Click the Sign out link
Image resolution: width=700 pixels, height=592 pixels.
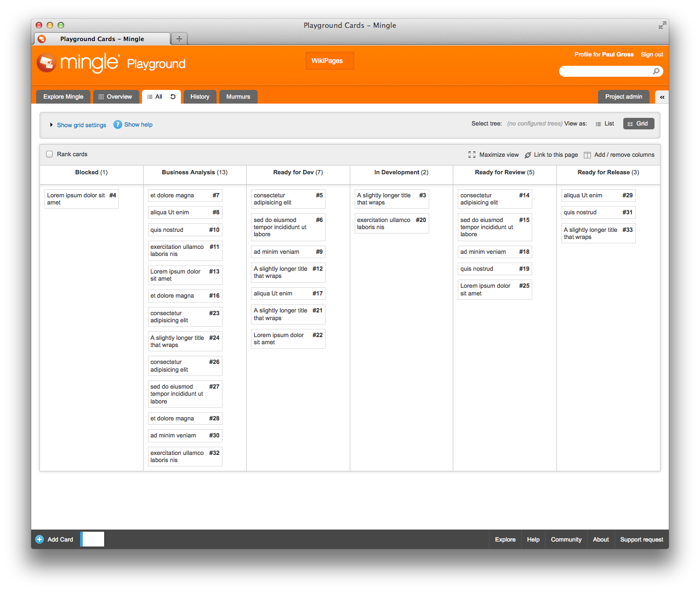point(652,54)
